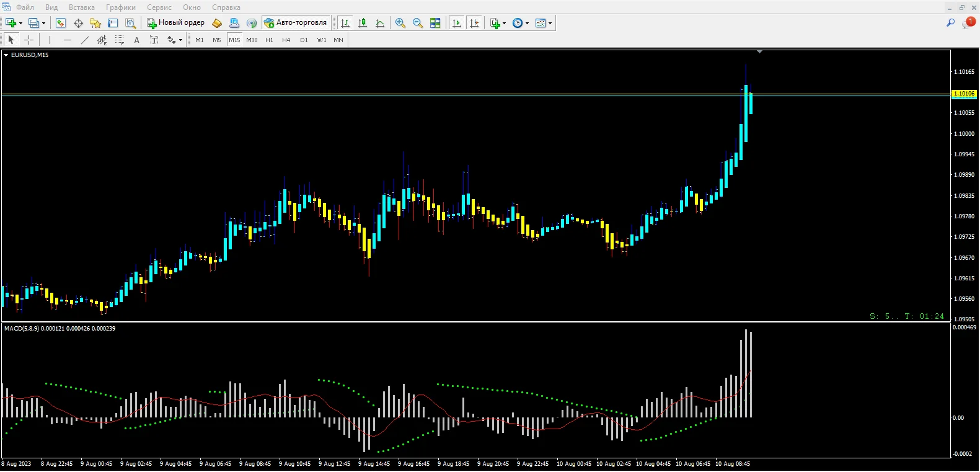Switch to bar chart view
The height and width of the screenshot is (472, 980).
point(345,23)
